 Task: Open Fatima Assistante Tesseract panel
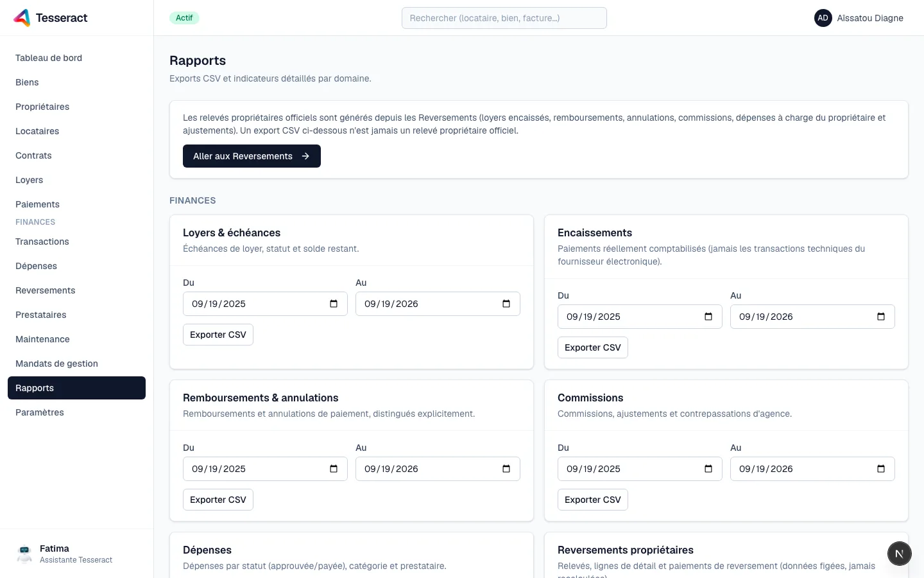click(x=76, y=554)
